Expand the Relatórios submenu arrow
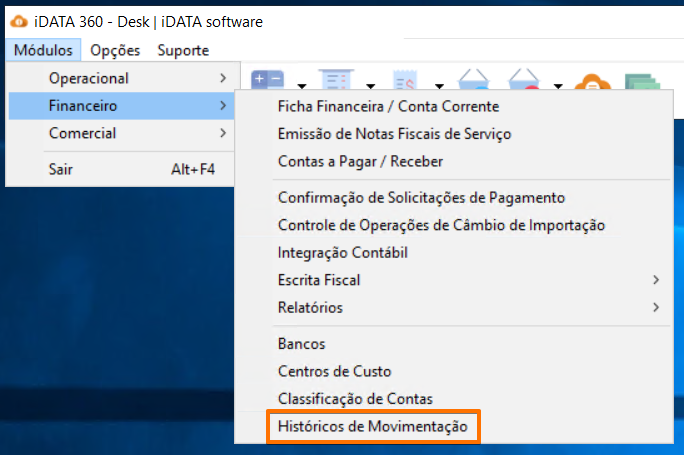The image size is (684, 455). [x=656, y=308]
